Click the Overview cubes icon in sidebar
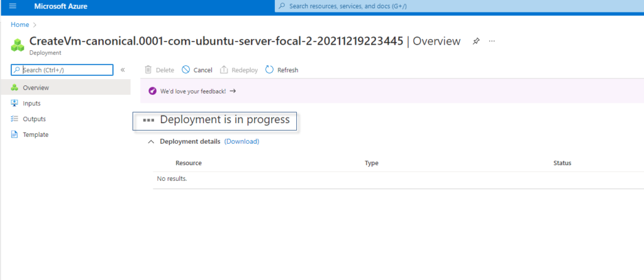 pyautogui.click(x=14, y=87)
